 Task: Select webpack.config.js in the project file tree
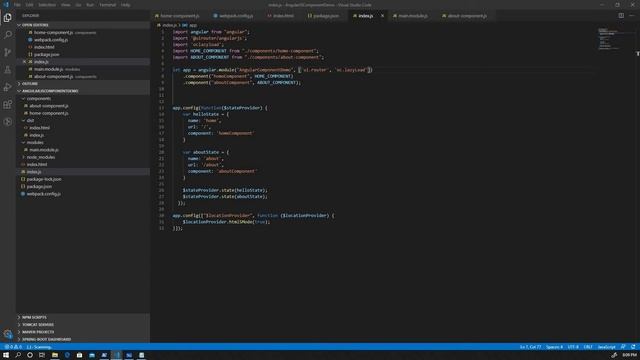pos(43,194)
